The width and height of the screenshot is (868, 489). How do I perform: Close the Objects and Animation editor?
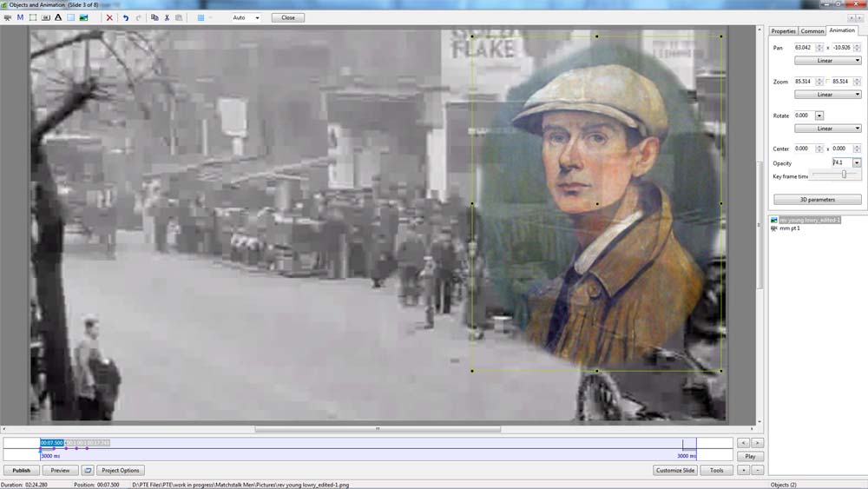(288, 17)
